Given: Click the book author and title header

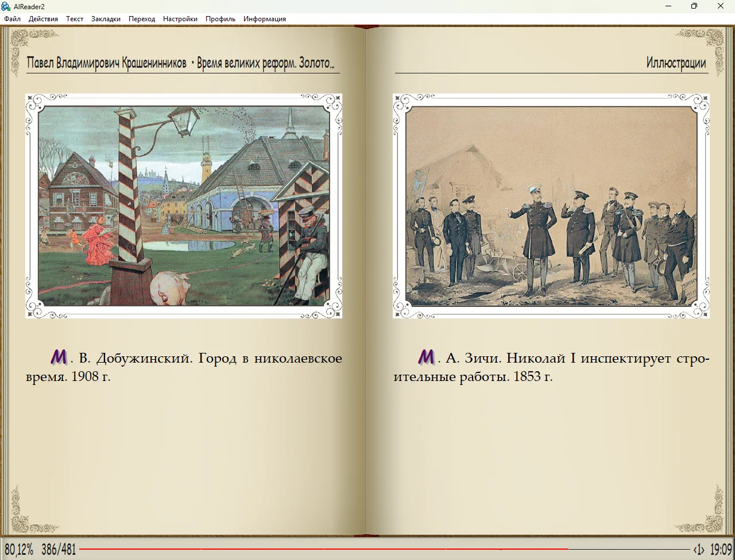Looking at the screenshot, I should pyautogui.click(x=181, y=63).
